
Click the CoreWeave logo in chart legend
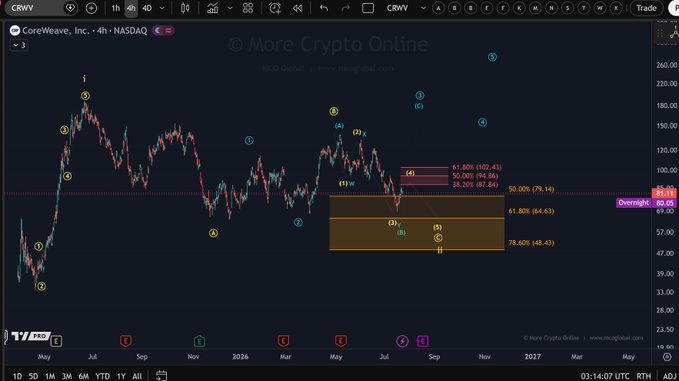click(x=15, y=30)
